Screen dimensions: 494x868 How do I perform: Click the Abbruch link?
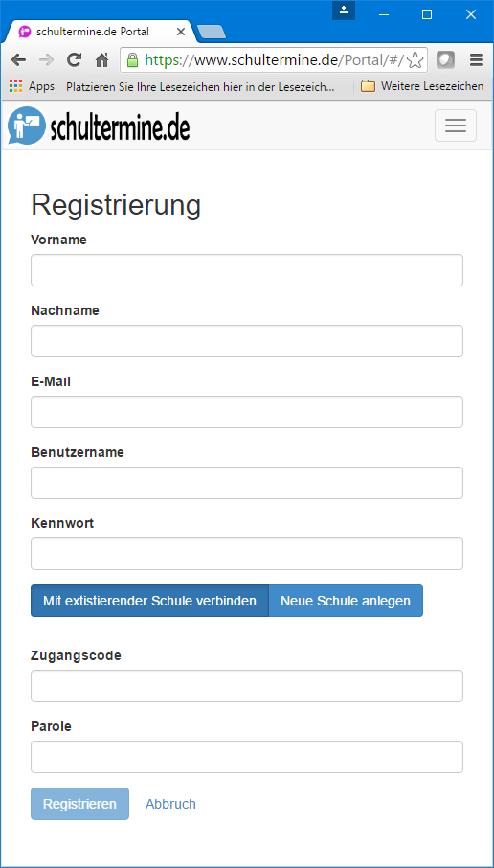point(170,804)
